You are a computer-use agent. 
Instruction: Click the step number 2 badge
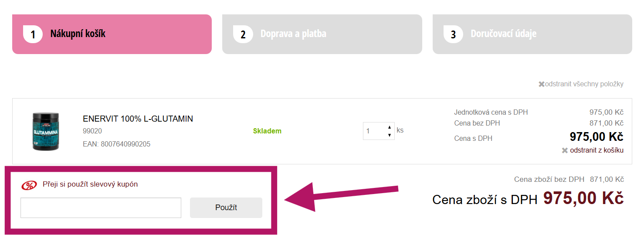243,34
